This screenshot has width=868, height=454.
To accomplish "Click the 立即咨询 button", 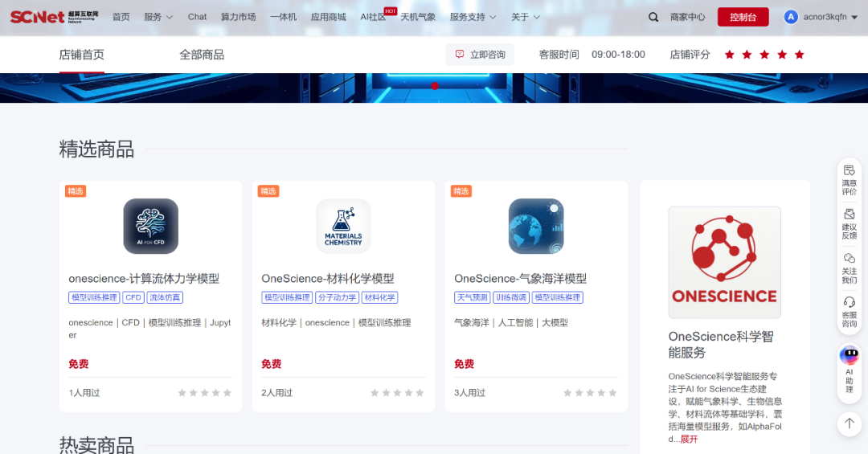I will click(480, 55).
